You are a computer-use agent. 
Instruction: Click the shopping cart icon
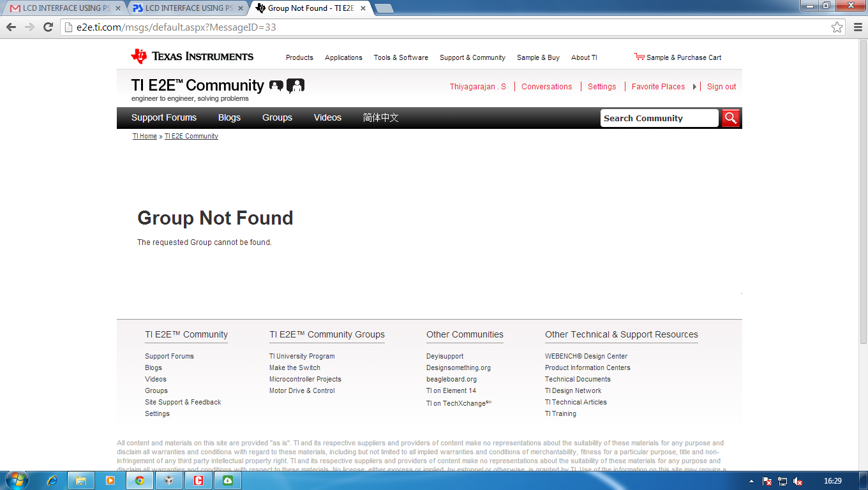[x=639, y=57]
